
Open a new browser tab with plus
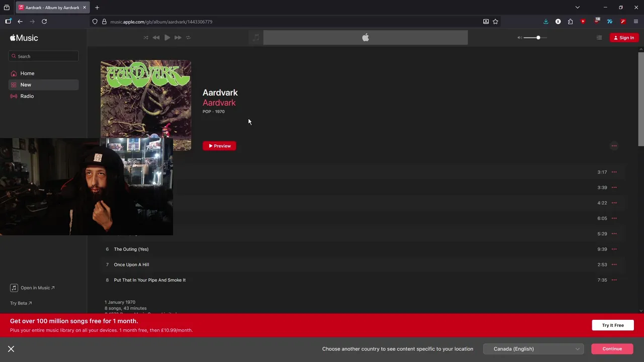click(97, 8)
